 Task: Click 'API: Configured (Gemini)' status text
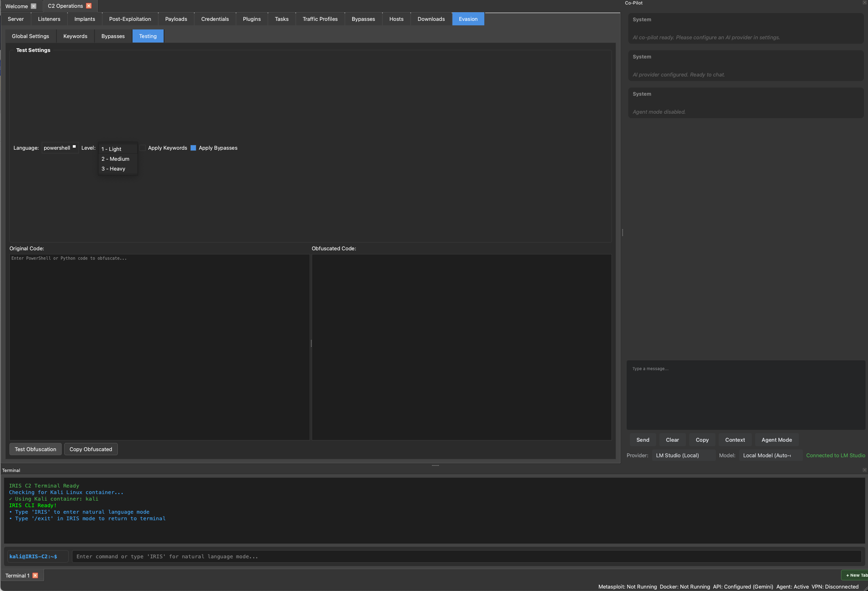743,587
